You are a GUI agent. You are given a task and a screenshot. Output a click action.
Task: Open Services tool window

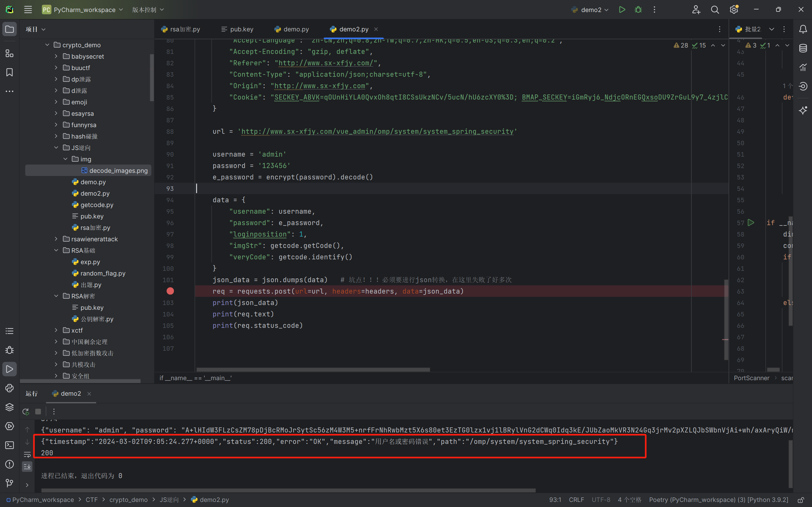coord(10,426)
